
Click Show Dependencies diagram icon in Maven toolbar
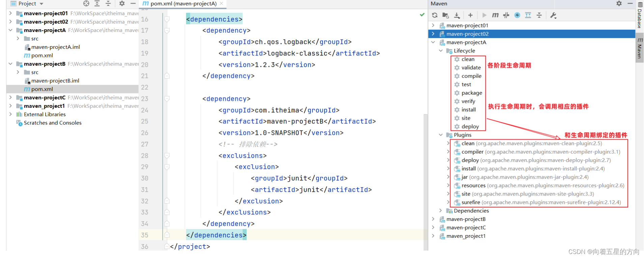(x=528, y=15)
